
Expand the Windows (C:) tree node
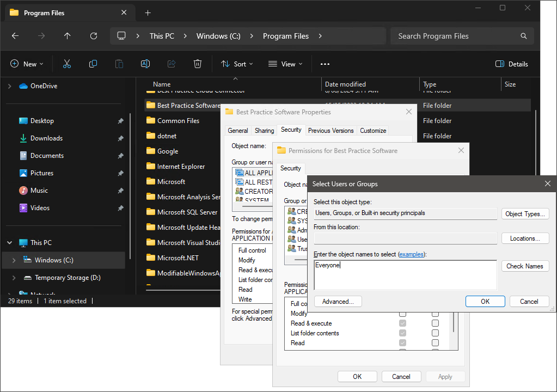(14, 260)
